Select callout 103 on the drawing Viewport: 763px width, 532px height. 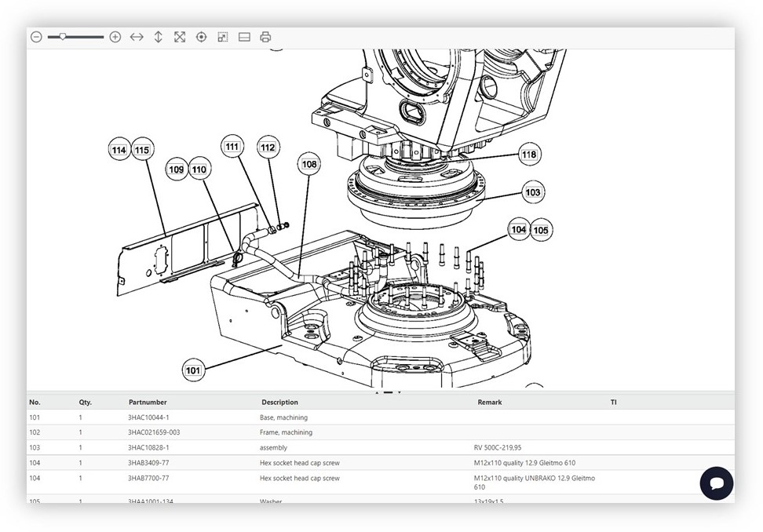(x=533, y=192)
